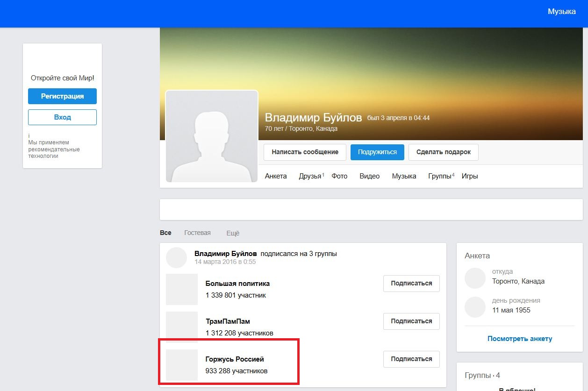Click the Написать сообщение button
The image size is (588, 391).
[305, 152]
